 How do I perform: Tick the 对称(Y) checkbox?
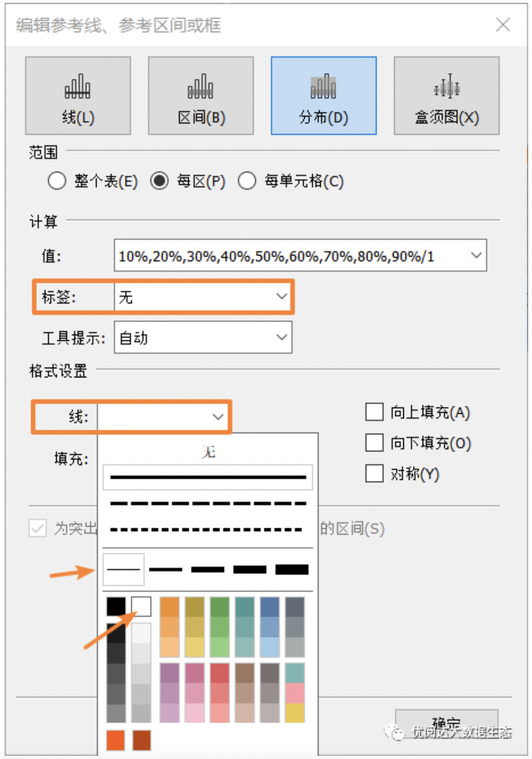(x=374, y=473)
